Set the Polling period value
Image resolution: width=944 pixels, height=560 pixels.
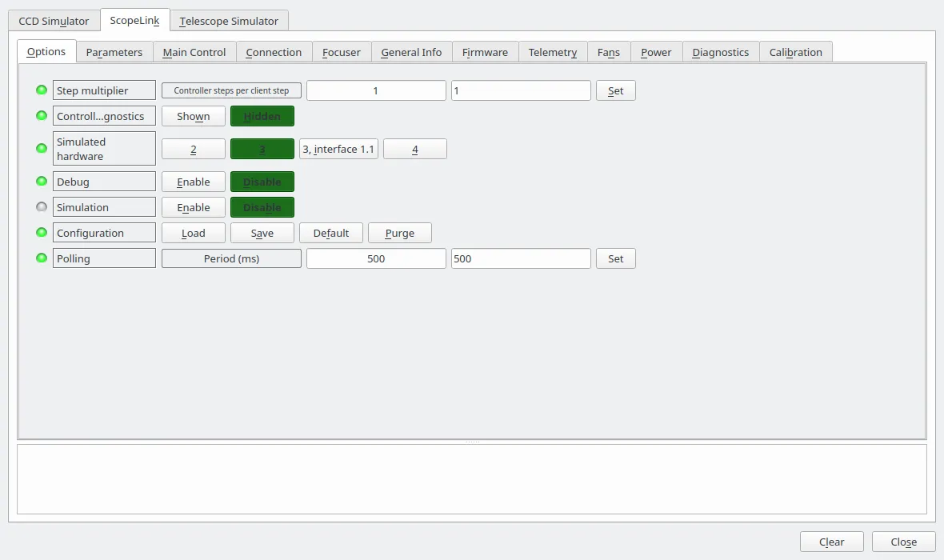(x=615, y=259)
